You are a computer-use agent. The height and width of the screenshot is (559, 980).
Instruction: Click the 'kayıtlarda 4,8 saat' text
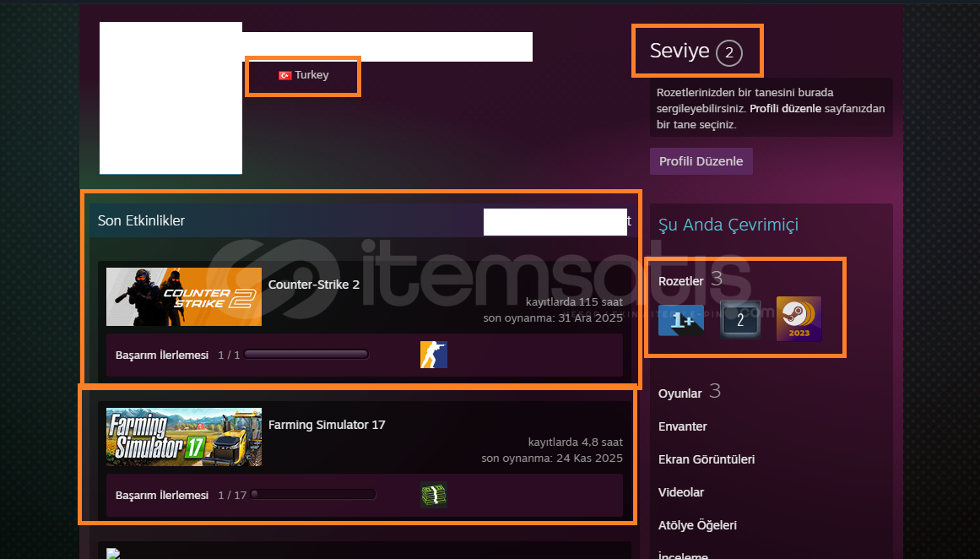pyautogui.click(x=575, y=442)
